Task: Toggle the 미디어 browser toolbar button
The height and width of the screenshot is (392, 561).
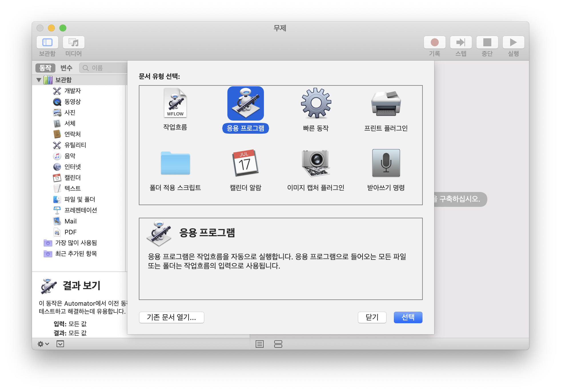Action: click(x=74, y=42)
